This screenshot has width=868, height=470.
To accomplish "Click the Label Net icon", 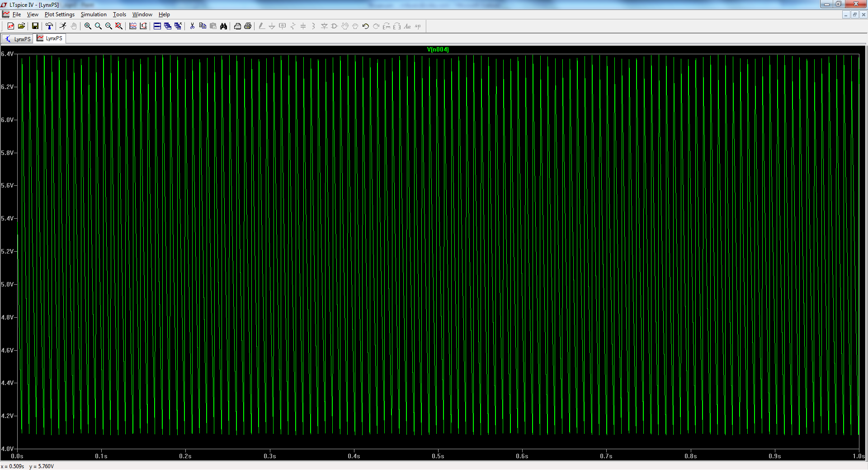I will (283, 26).
